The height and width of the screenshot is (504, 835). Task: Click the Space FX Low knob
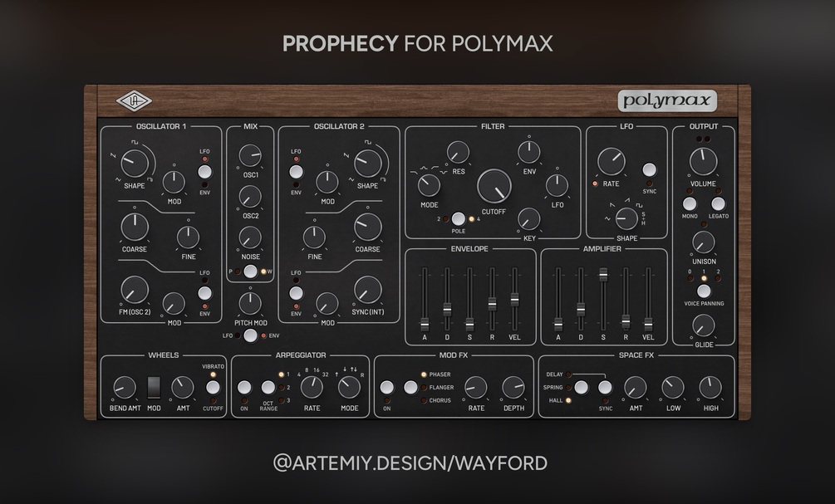[x=673, y=388]
